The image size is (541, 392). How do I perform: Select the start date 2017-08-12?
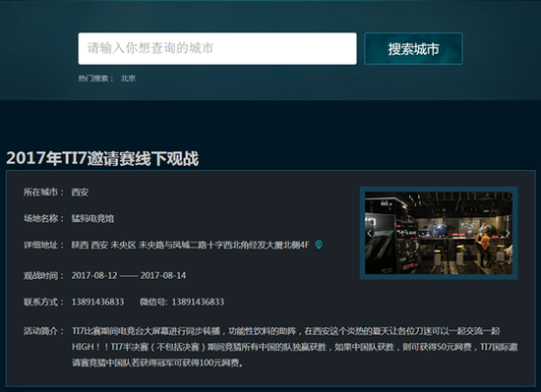tap(94, 275)
